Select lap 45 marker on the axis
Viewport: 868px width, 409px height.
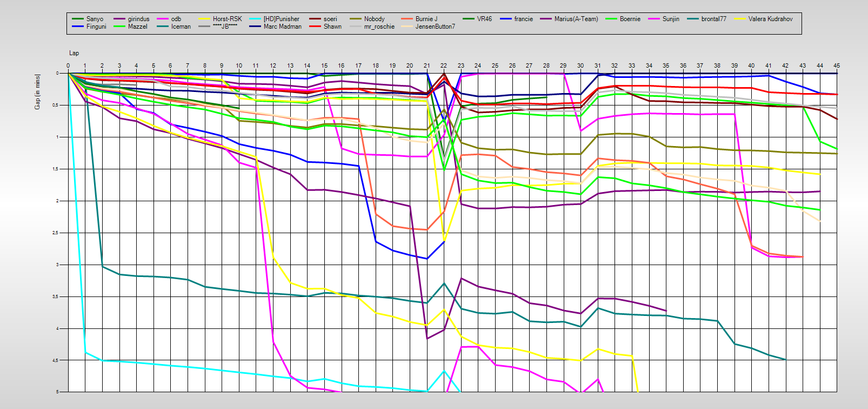tap(837, 65)
